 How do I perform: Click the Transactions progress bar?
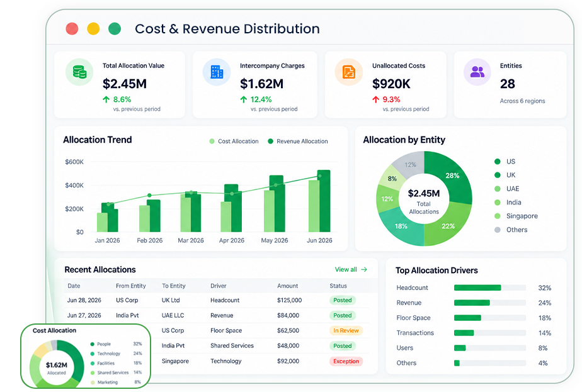tap(490, 333)
